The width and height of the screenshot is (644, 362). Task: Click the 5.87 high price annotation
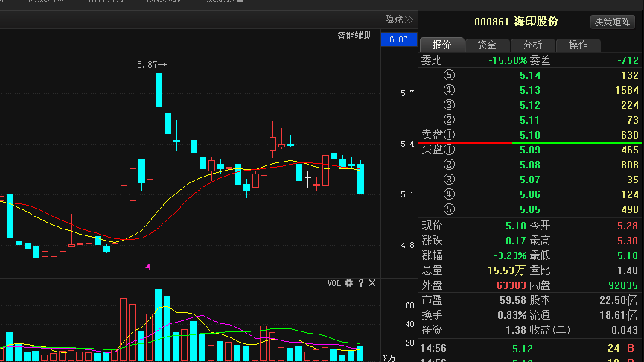pyautogui.click(x=147, y=66)
